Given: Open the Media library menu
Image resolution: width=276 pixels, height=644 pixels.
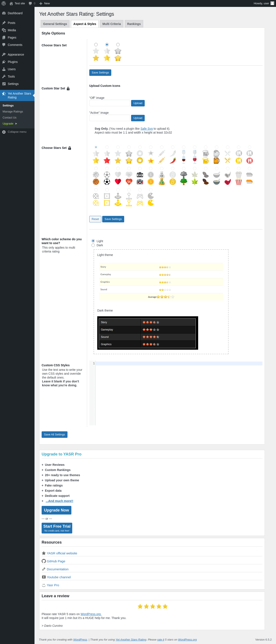Looking at the screenshot, I should (17, 30).
